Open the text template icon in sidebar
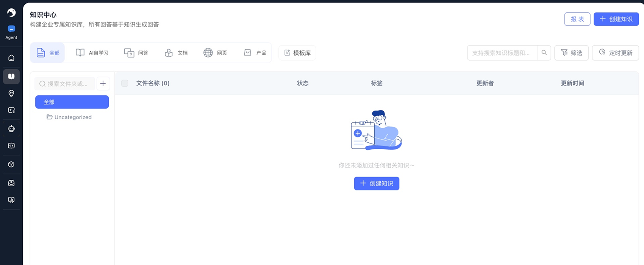The image size is (644, 265). (11, 110)
